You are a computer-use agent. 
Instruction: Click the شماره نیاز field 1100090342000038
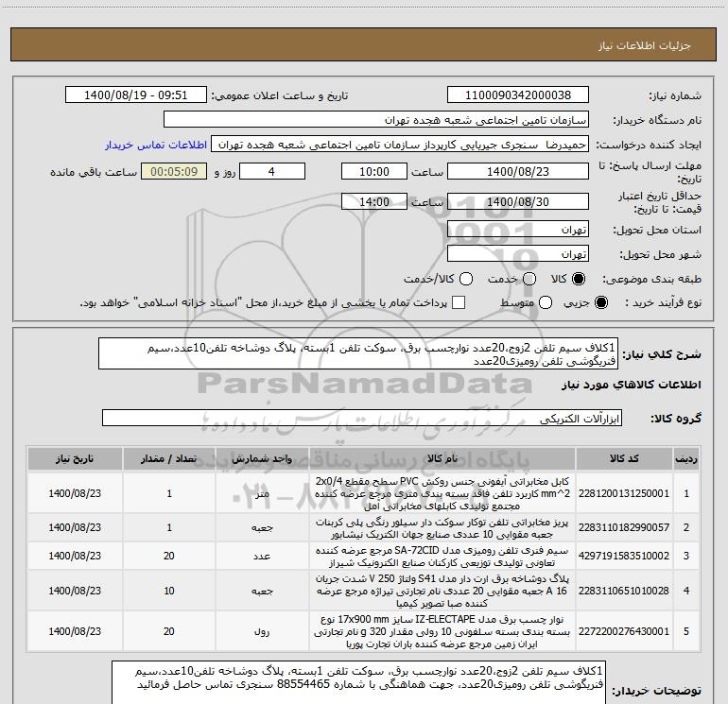click(x=518, y=95)
